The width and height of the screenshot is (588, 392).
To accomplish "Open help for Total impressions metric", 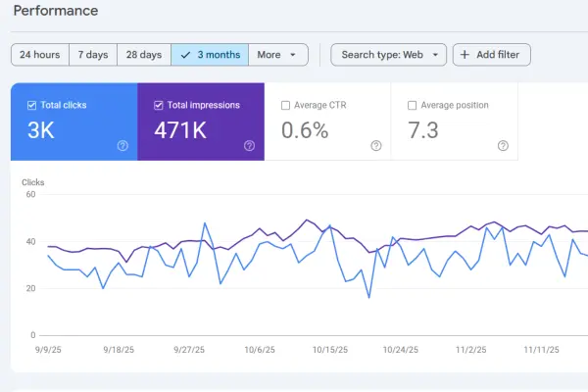I will tap(249, 146).
